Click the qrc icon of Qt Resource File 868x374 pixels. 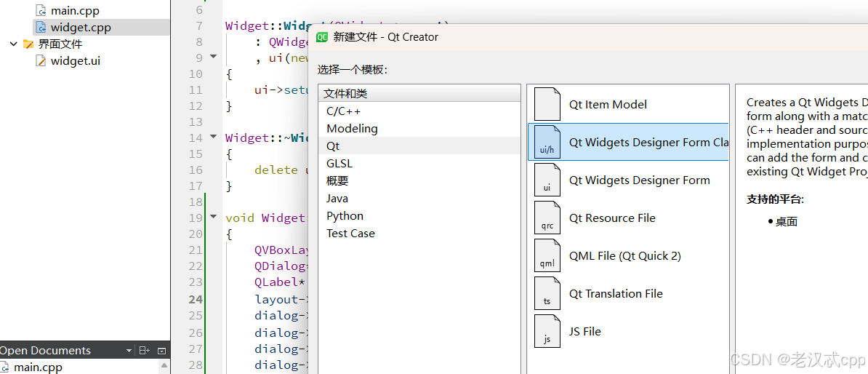tap(547, 218)
